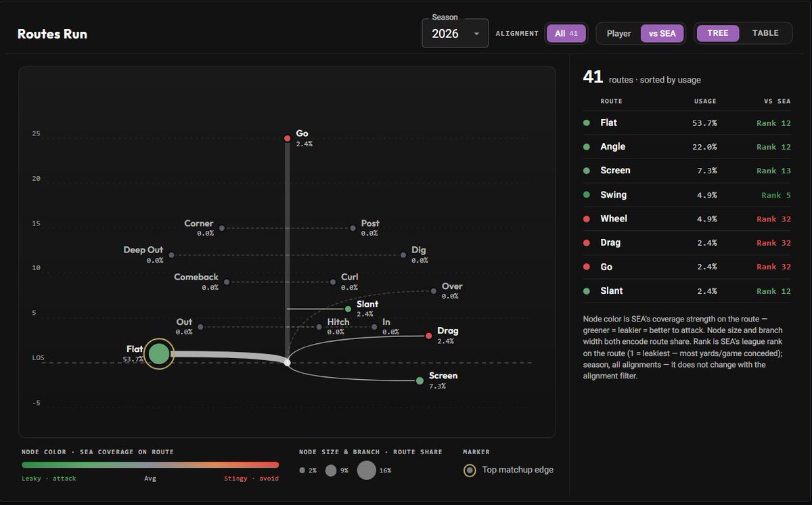Click the 53.7% usage value in Flat row

(x=705, y=123)
